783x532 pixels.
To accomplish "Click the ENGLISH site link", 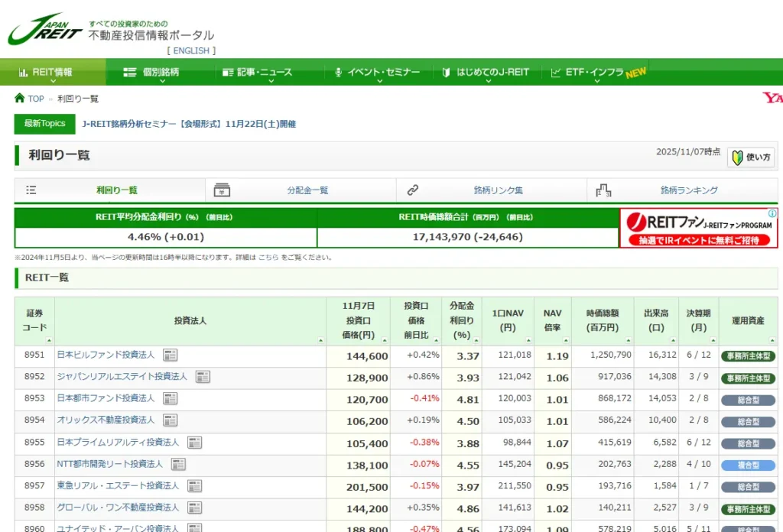I will click(x=190, y=50).
